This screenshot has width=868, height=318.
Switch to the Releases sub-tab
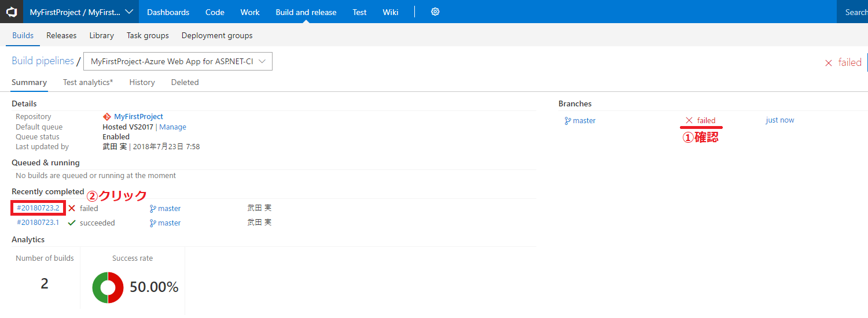(61, 35)
